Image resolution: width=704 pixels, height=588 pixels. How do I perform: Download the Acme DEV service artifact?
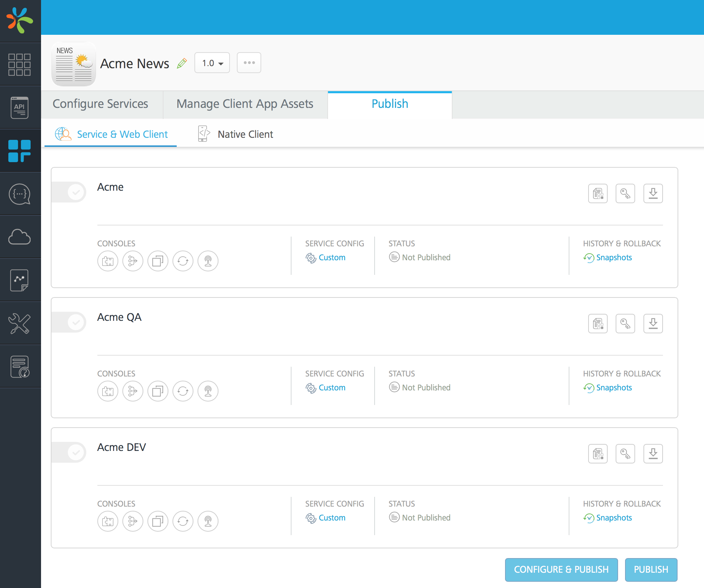[x=653, y=454]
